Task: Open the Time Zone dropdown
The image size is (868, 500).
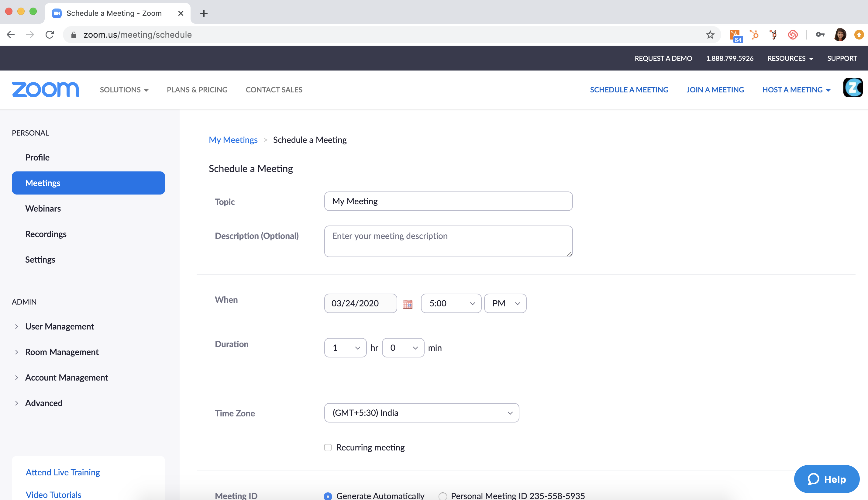Action: point(422,413)
